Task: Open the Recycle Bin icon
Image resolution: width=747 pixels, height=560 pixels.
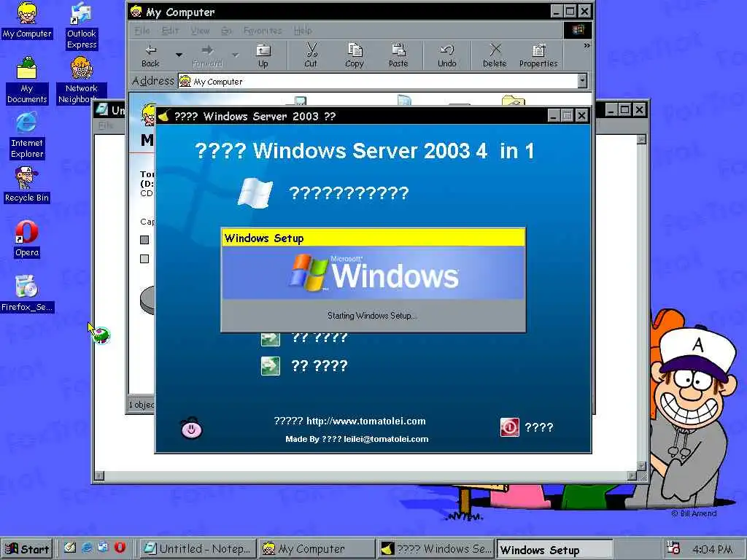Action: [x=27, y=184]
